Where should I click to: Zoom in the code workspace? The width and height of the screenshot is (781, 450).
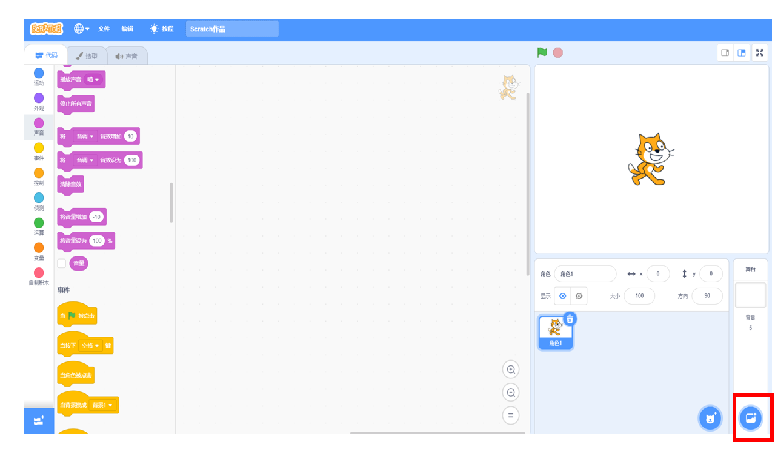pyautogui.click(x=511, y=370)
